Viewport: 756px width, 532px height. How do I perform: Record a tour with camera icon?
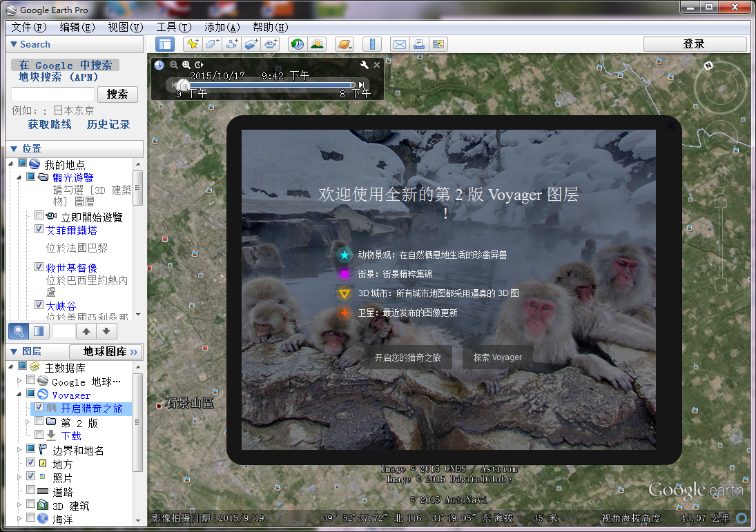pos(271,44)
